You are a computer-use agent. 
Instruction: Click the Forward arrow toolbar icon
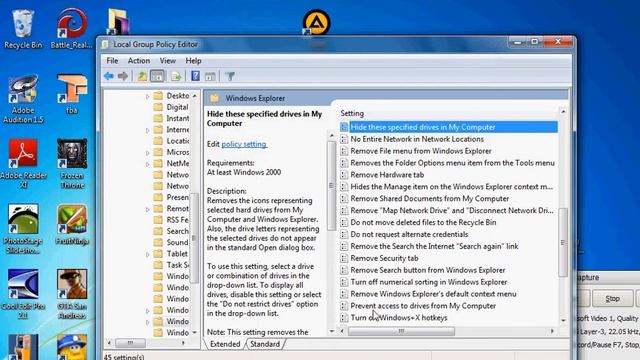pyautogui.click(x=122, y=76)
